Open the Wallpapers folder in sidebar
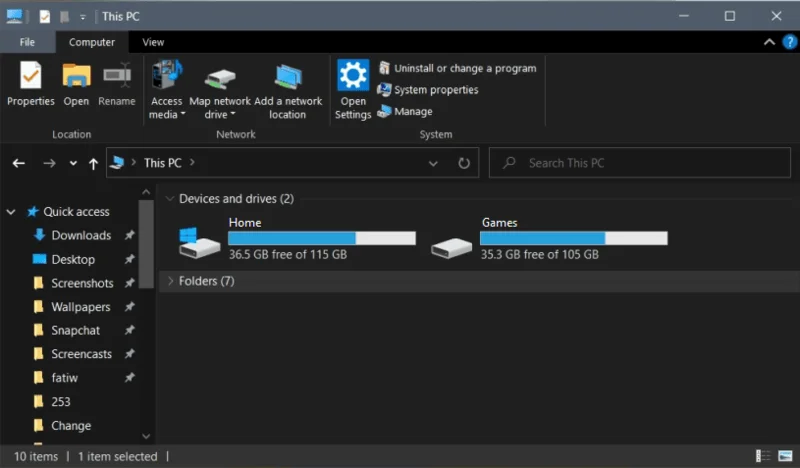 81,307
